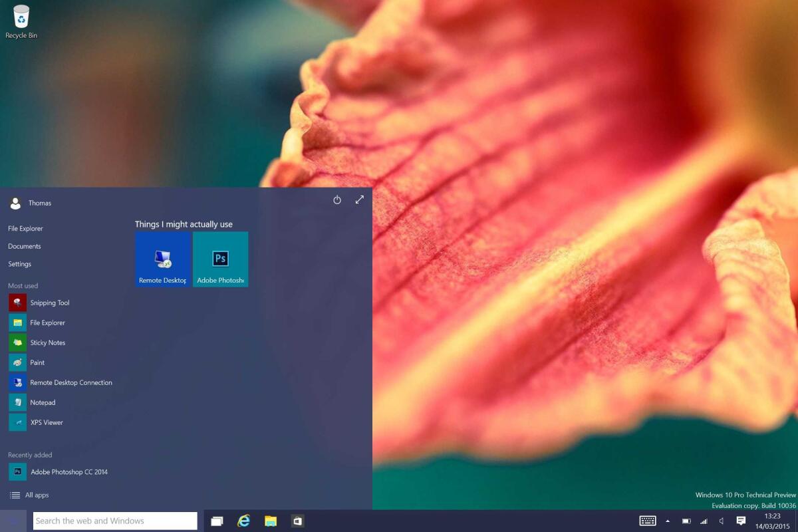Open Notepad from Most used
Screen dimensions: 798x532
(x=42, y=402)
